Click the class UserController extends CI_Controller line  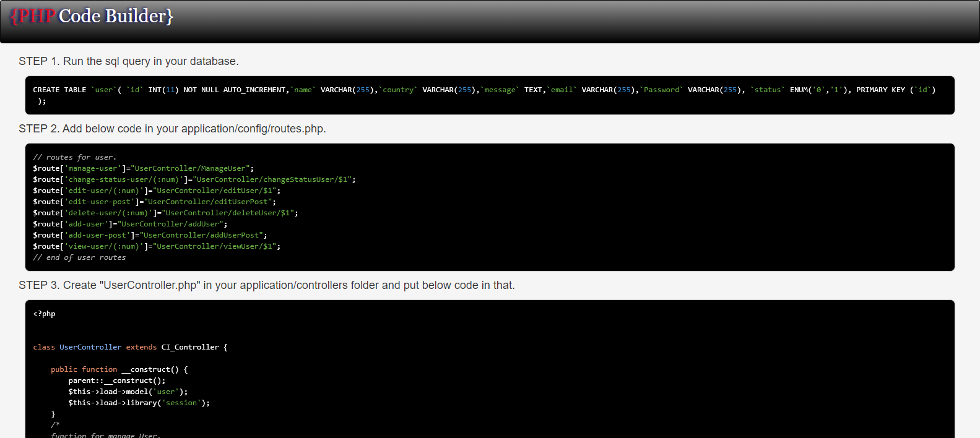click(x=130, y=347)
